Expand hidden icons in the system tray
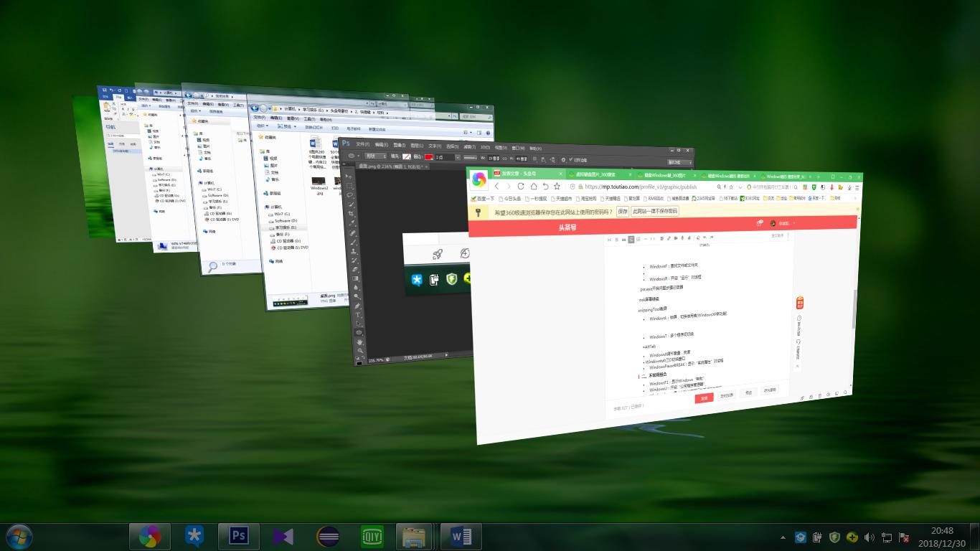Image resolution: width=980 pixels, height=551 pixels. click(783, 537)
